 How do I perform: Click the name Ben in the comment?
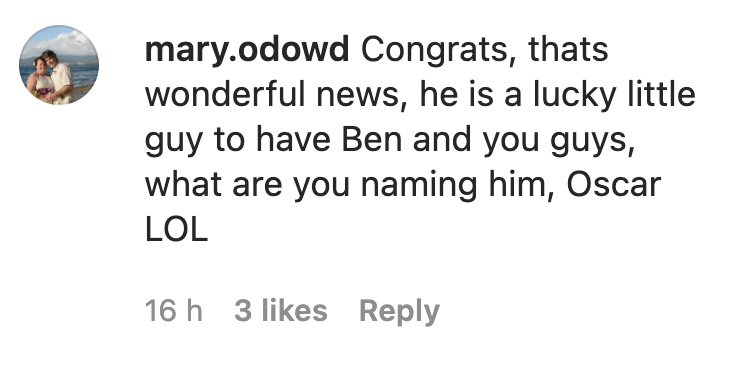point(372,139)
